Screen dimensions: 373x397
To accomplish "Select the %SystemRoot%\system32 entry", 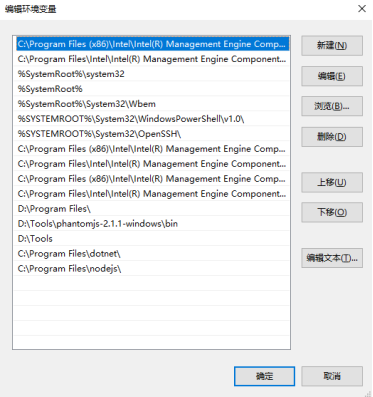I will 152,74.
